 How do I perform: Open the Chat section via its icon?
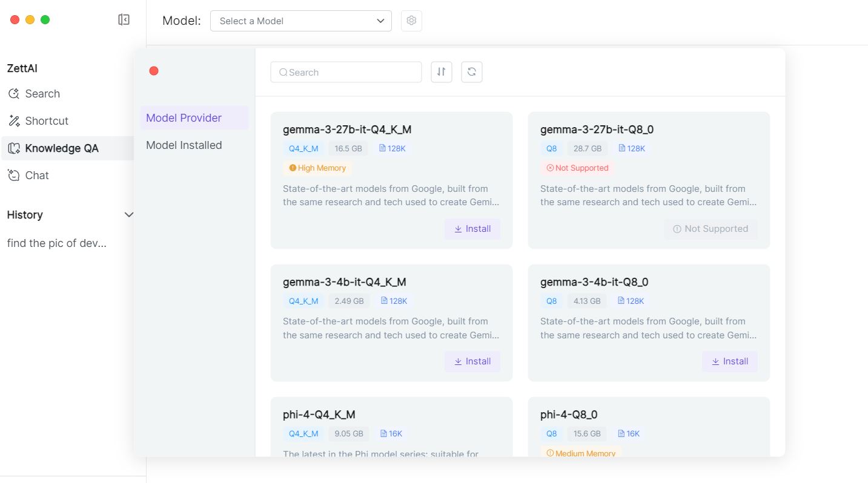click(13, 175)
